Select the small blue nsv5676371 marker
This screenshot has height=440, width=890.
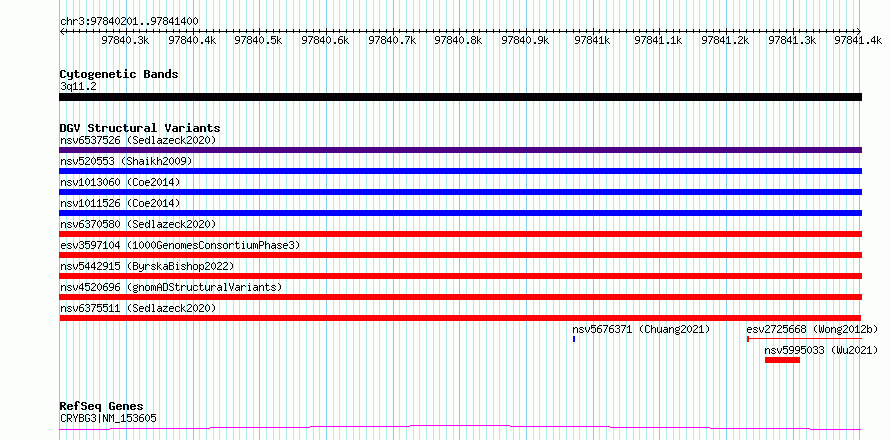[x=574, y=339]
